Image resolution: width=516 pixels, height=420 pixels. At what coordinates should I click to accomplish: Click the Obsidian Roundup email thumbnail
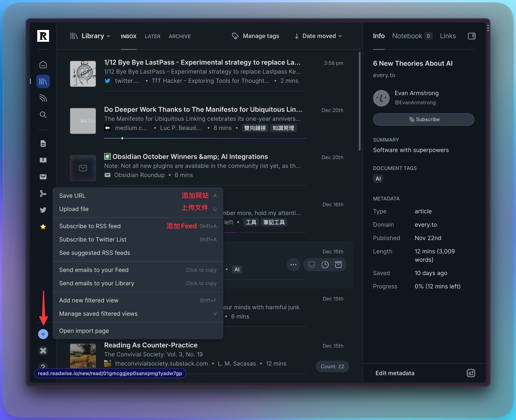(83, 168)
